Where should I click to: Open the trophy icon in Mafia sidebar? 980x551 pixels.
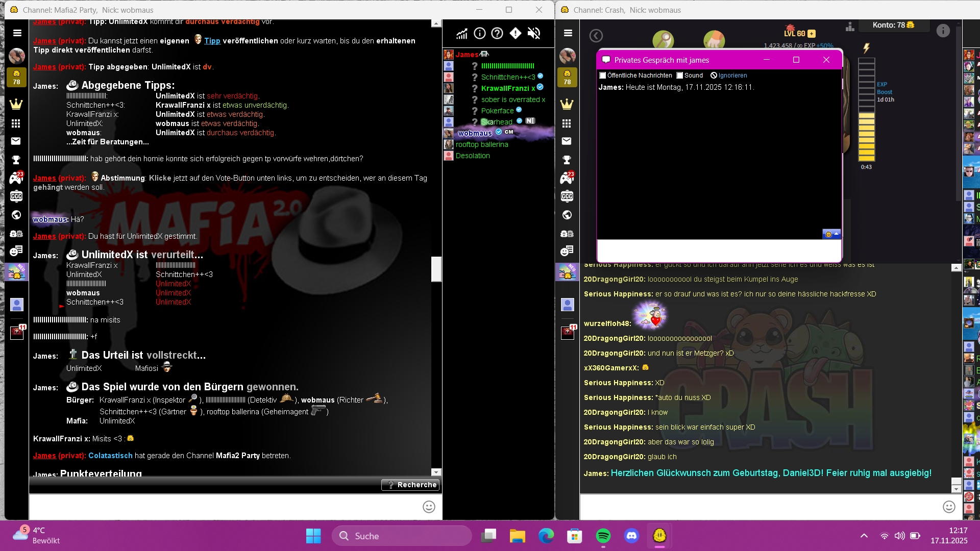coord(16,160)
